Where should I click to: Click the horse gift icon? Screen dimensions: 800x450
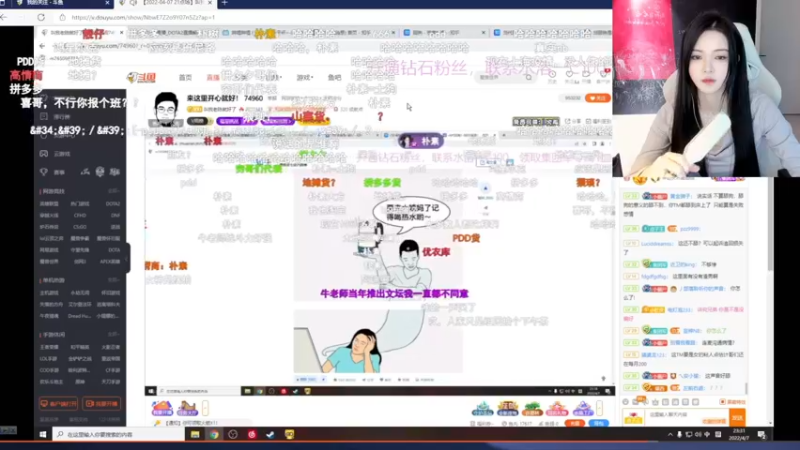(x=187, y=408)
